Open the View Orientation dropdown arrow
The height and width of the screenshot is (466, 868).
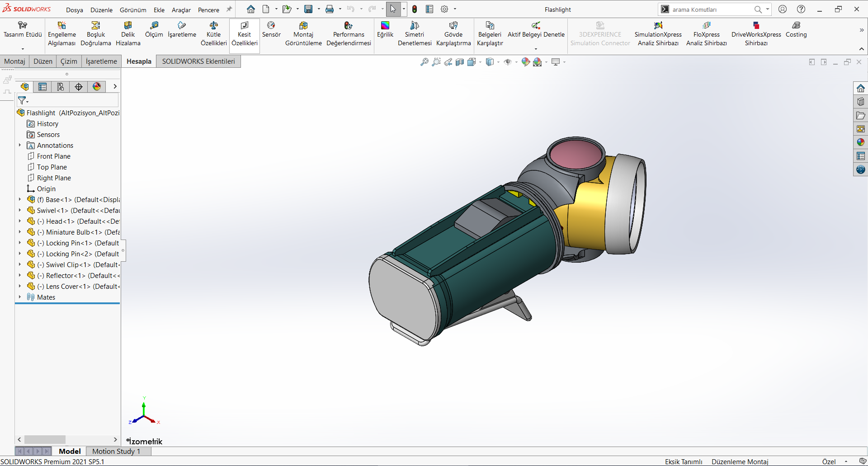480,62
